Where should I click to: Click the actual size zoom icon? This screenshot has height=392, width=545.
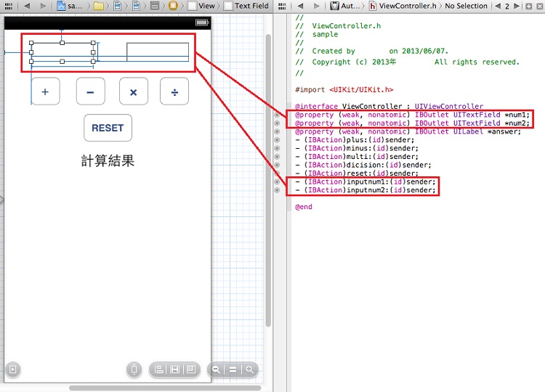coord(233,369)
